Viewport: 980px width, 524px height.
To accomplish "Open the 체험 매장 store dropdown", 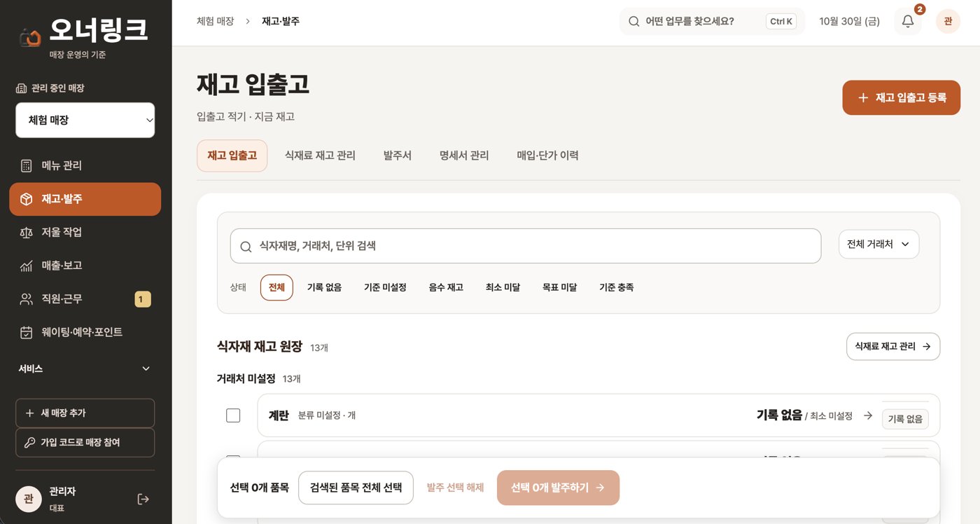I will pos(85,120).
